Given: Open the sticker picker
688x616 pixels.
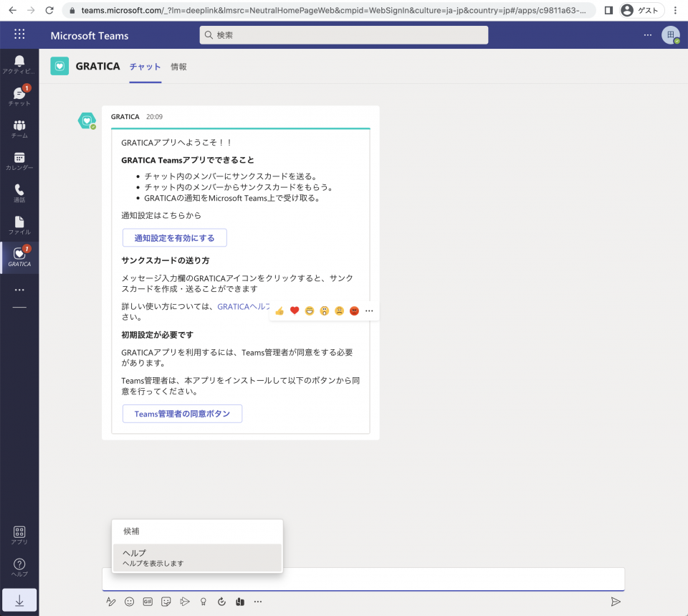Looking at the screenshot, I should 166,602.
